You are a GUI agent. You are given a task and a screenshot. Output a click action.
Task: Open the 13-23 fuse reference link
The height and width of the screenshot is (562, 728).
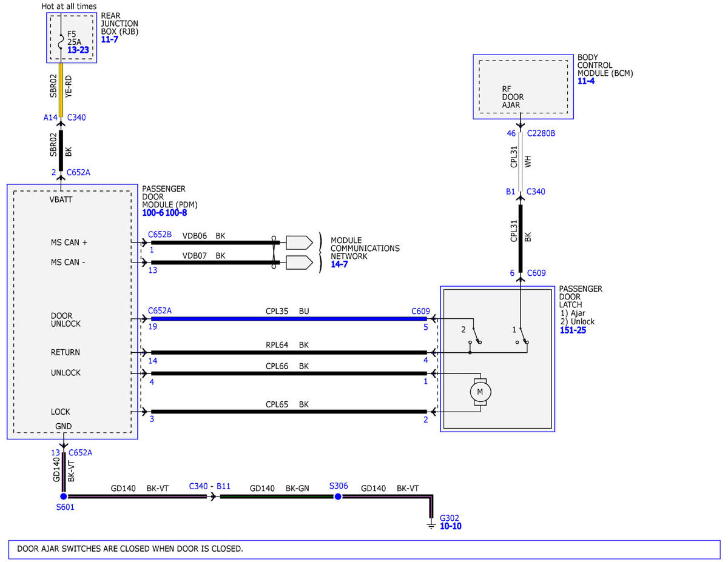79,50
